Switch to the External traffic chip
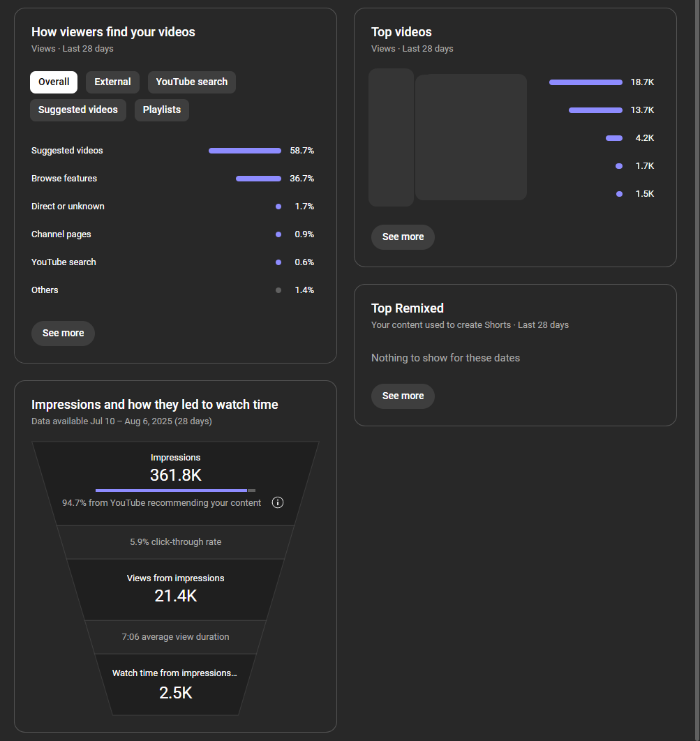 click(x=112, y=82)
